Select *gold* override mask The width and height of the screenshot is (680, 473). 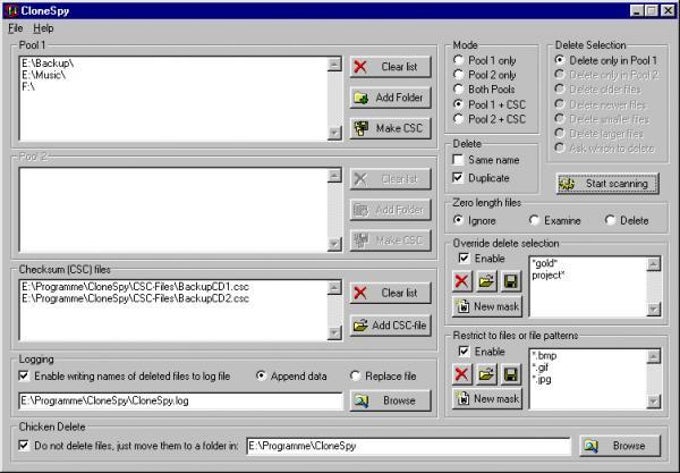544,263
